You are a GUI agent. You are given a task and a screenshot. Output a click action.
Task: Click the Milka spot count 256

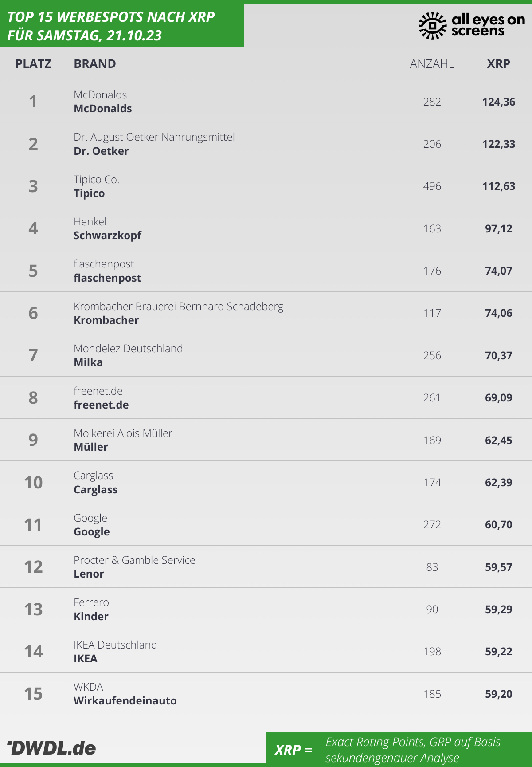(x=432, y=356)
